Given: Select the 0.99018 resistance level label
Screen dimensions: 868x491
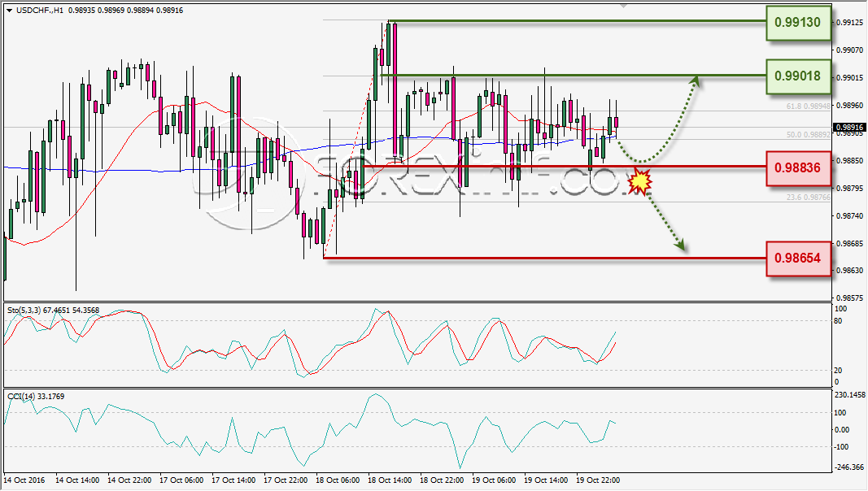Looking at the screenshot, I should [798, 76].
